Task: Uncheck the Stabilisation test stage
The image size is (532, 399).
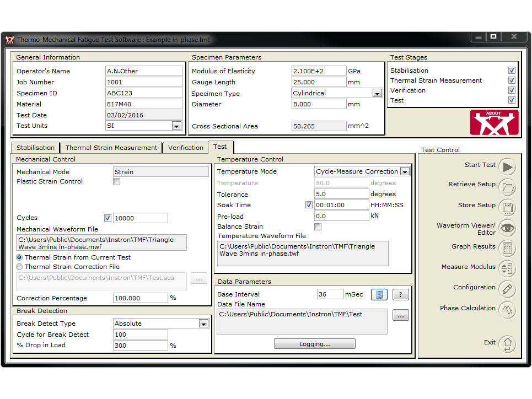Action: [x=512, y=71]
